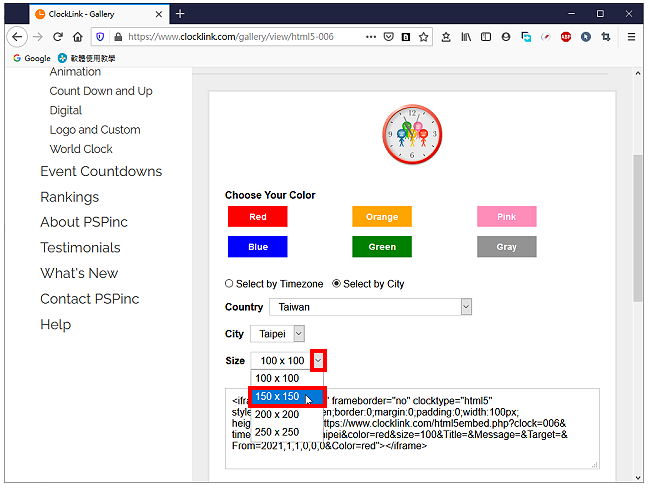Open the Animation gallery category

(75, 72)
